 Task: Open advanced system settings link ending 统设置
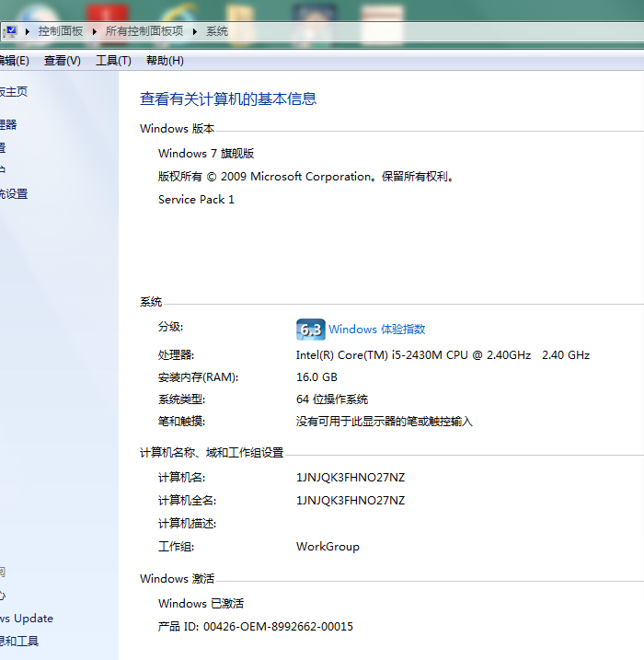14,193
